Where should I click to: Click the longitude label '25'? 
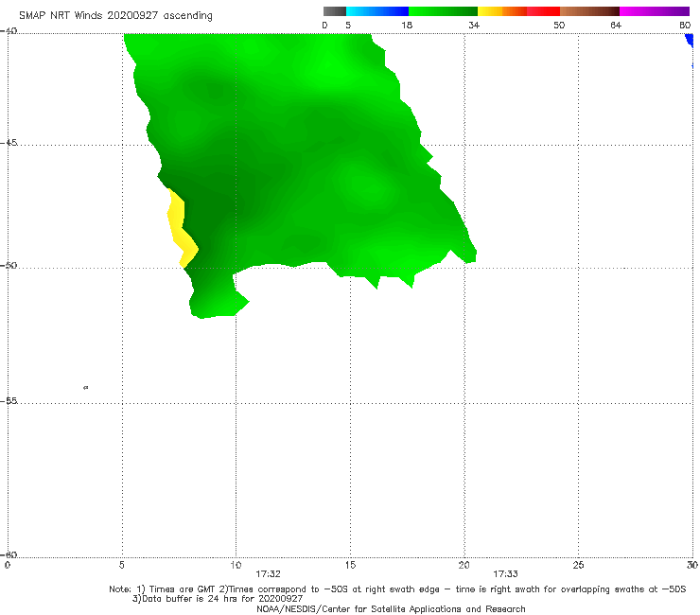tap(578, 565)
